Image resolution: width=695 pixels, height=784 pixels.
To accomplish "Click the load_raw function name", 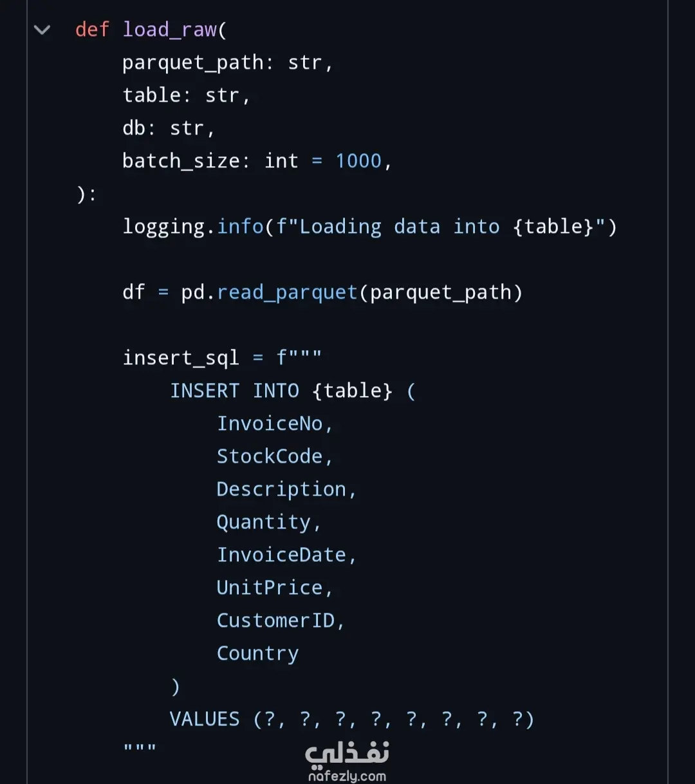I will (x=170, y=30).
